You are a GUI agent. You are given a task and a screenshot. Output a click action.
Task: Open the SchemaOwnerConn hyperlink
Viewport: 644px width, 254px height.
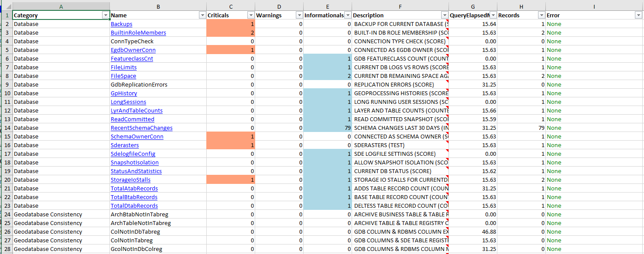tap(137, 136)
